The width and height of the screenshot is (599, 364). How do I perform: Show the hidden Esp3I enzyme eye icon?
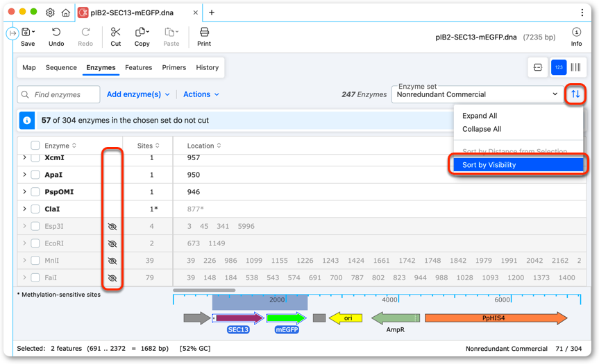click(x=112, y=227)
